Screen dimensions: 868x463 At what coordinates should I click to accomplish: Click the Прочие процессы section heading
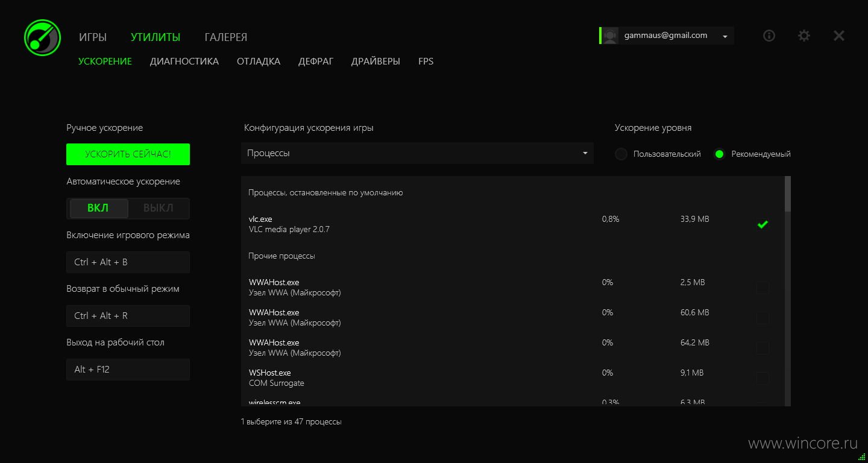pos(282,256)
